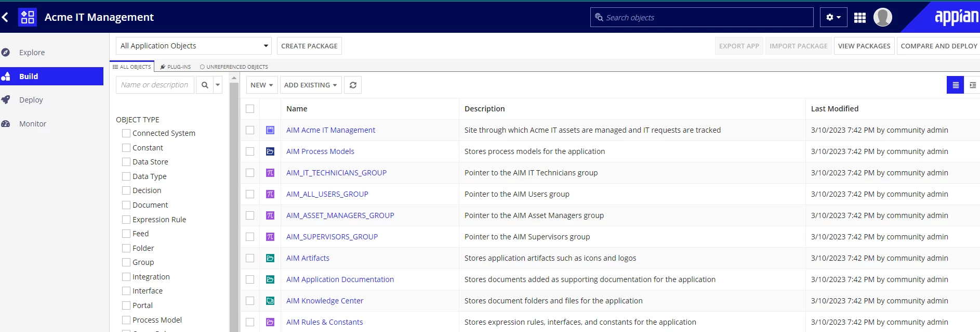The image size is (980, 332).
Task: Click the IMPORT PACKAGE button
Action: click(799, 46)
